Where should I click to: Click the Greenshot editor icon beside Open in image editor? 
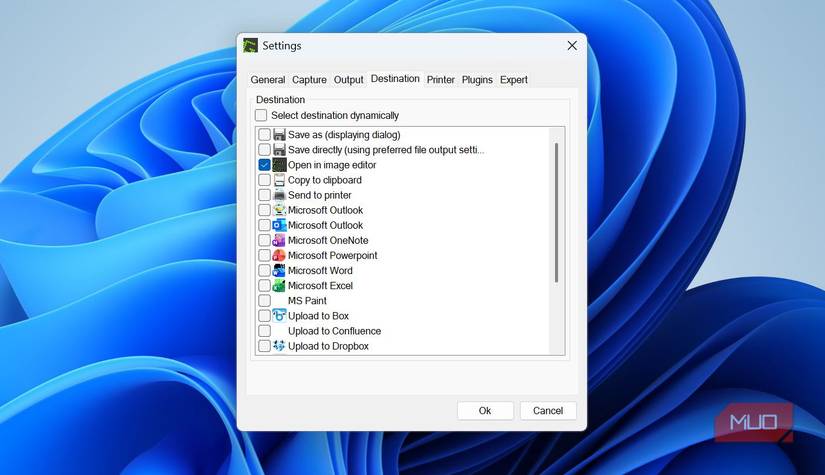(x=279, y=165)
